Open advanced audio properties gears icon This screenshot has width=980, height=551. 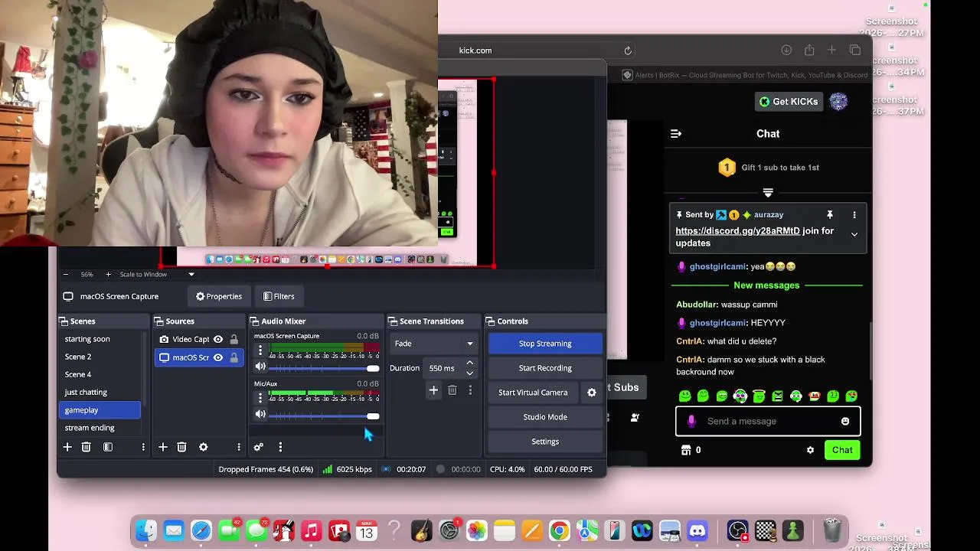click(x=259, y=447)
